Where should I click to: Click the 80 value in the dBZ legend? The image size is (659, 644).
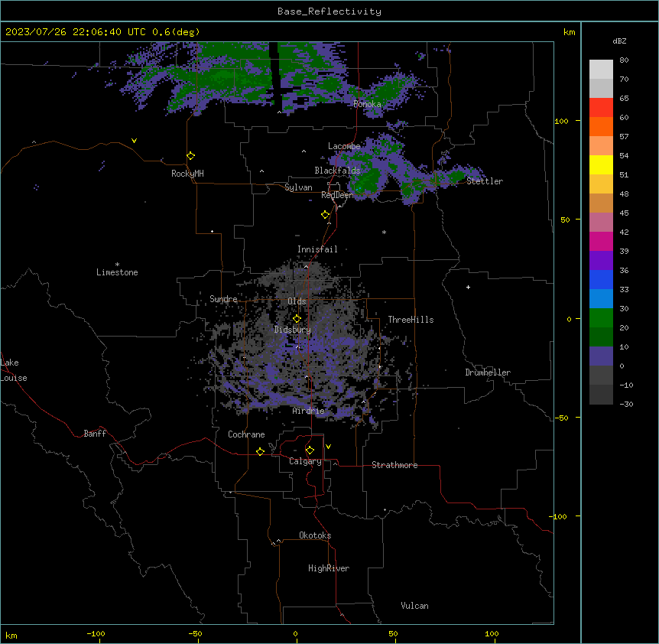click(x=624, y=60)
